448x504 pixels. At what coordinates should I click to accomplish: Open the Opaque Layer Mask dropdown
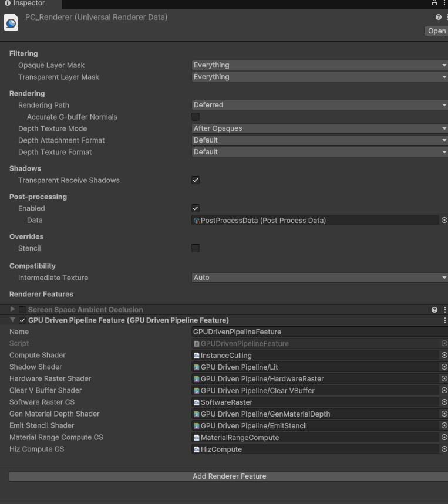319,65
